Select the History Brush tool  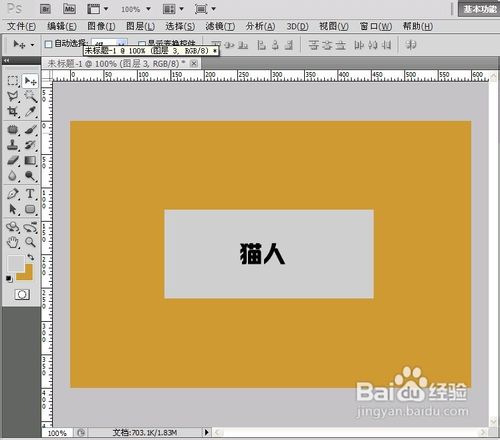pyautogui.click(x=30, y=145)
